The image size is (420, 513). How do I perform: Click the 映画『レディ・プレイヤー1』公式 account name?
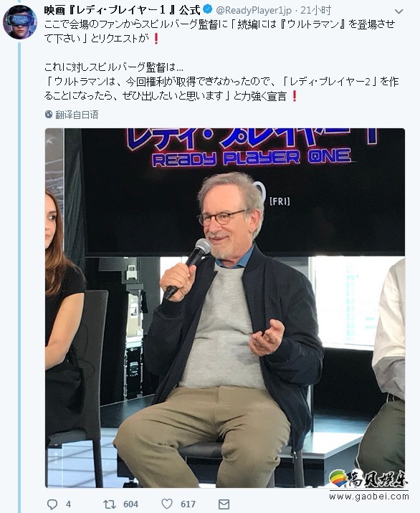122,10
